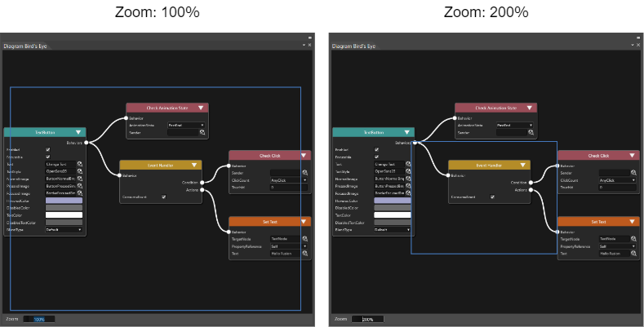Viewport: 644px width, 327px height.
Task: Click HoveredColor swatch in left TextButton node
Action: click(64, 201)
